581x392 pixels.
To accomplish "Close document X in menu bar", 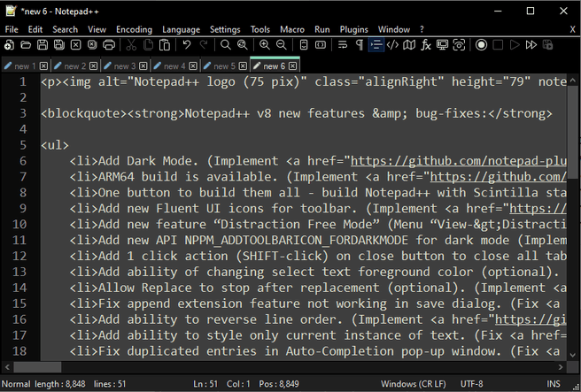I will (572, 29).
